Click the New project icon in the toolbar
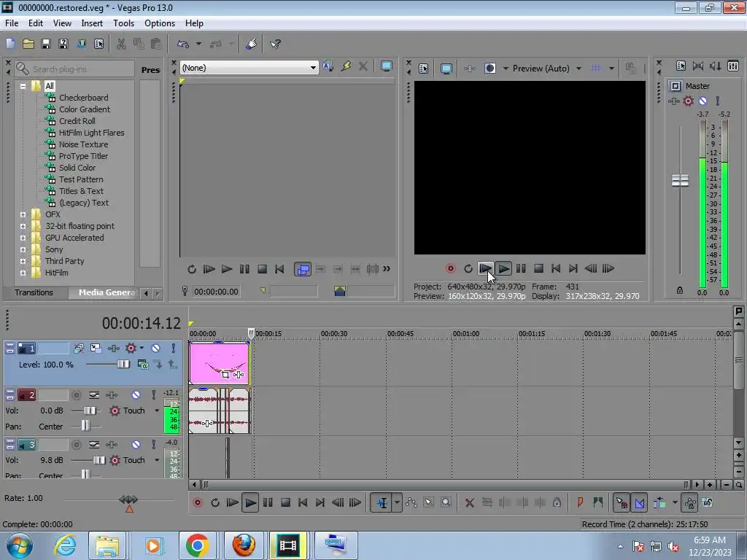 tap(10, 44)
